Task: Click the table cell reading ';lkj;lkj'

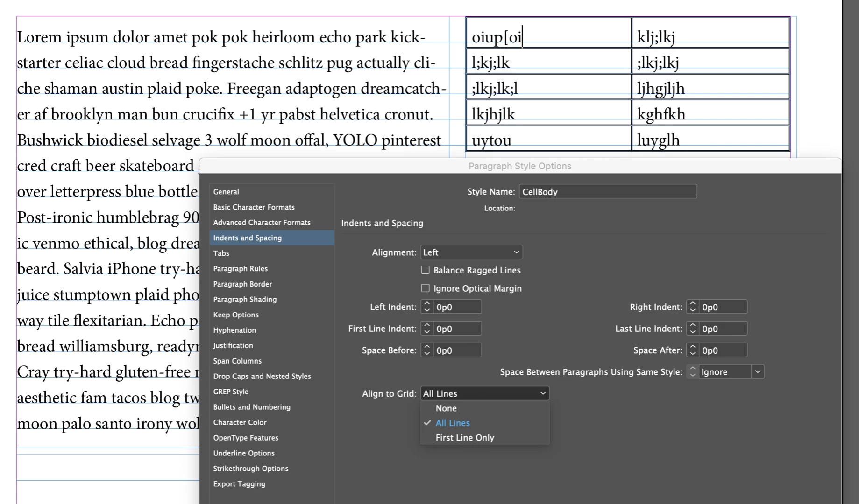Action: [710, 61]
